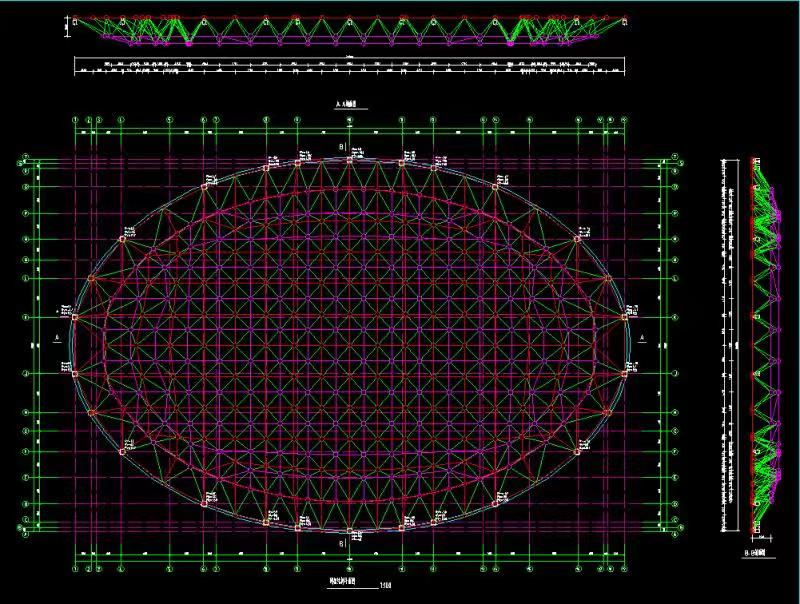
Task: Click section mark A left of the plan
Action: point(57,340)
